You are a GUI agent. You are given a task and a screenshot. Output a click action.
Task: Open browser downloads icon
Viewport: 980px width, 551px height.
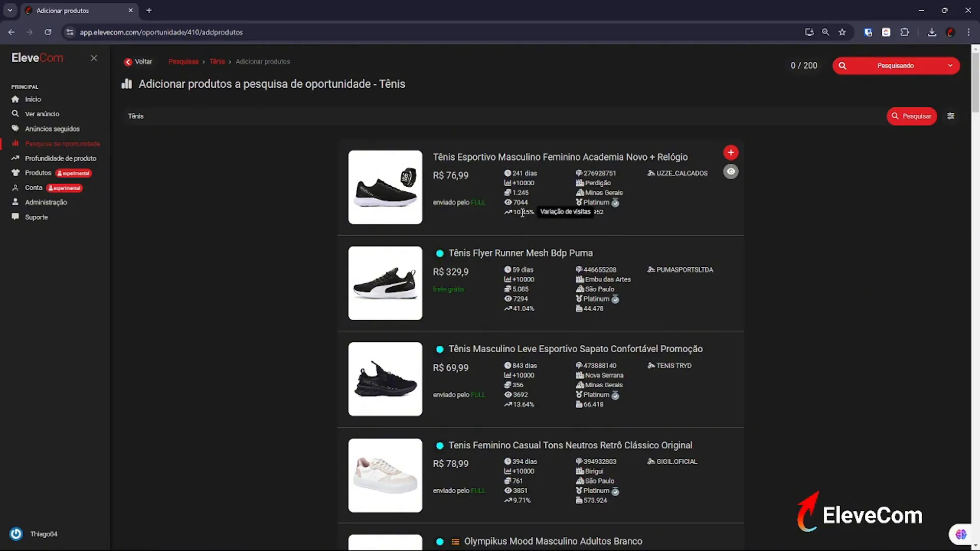(x=932, y=32)
